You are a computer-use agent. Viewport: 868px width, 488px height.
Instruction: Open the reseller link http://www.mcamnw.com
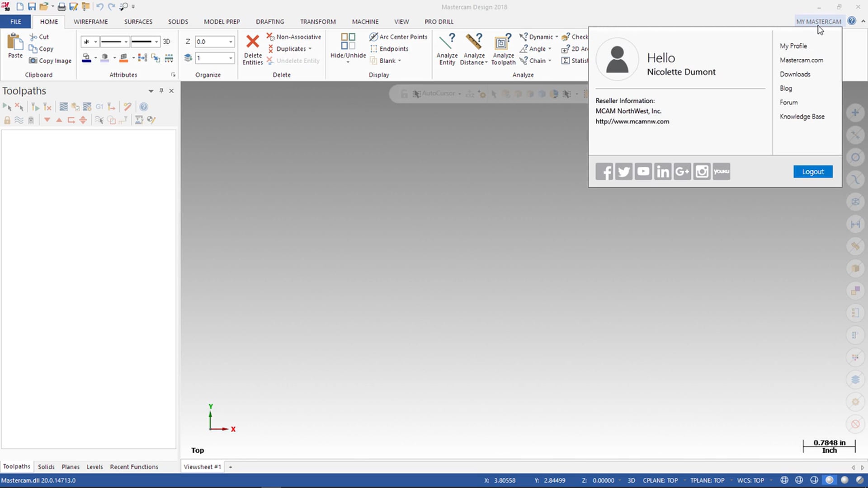(632, 122)
